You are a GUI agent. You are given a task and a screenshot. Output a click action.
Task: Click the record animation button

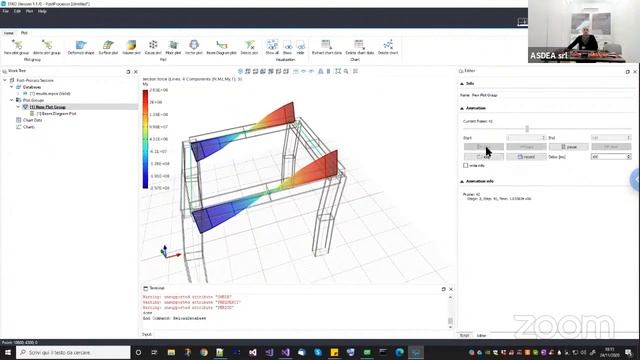coord(526,157)
